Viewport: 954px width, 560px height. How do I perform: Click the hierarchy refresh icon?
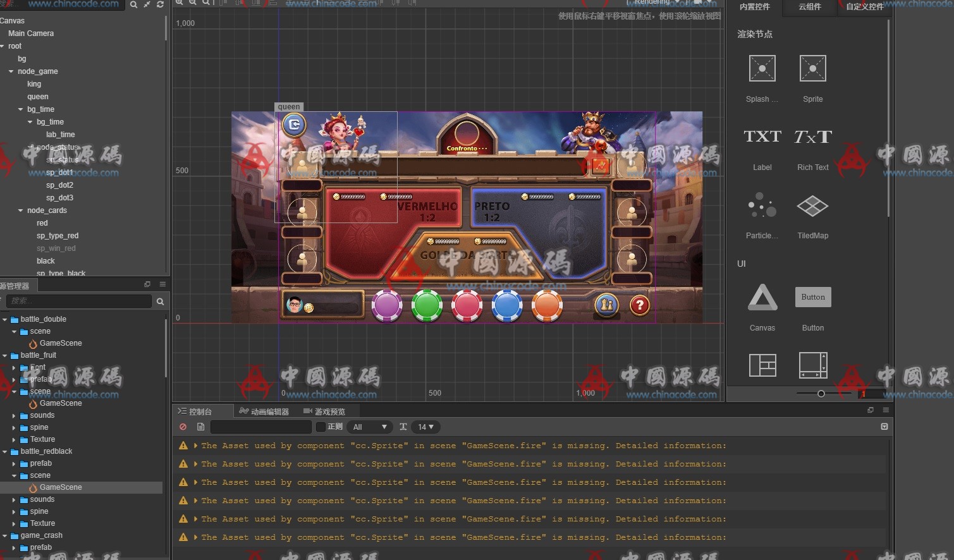tap(160, 4)
